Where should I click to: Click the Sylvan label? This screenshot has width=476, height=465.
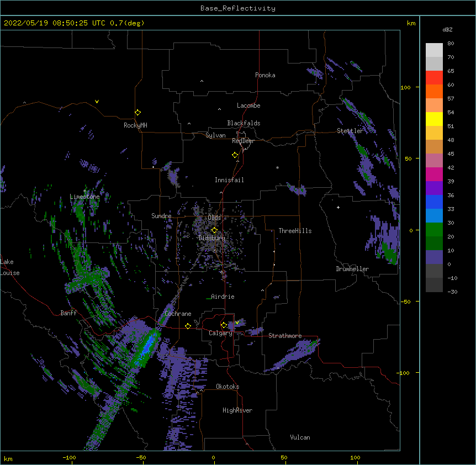(215, 135)
